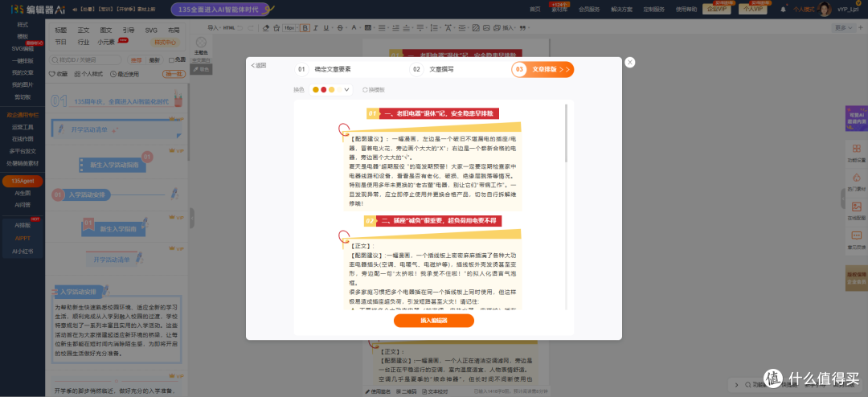Switch sorting to 最新

154,59
